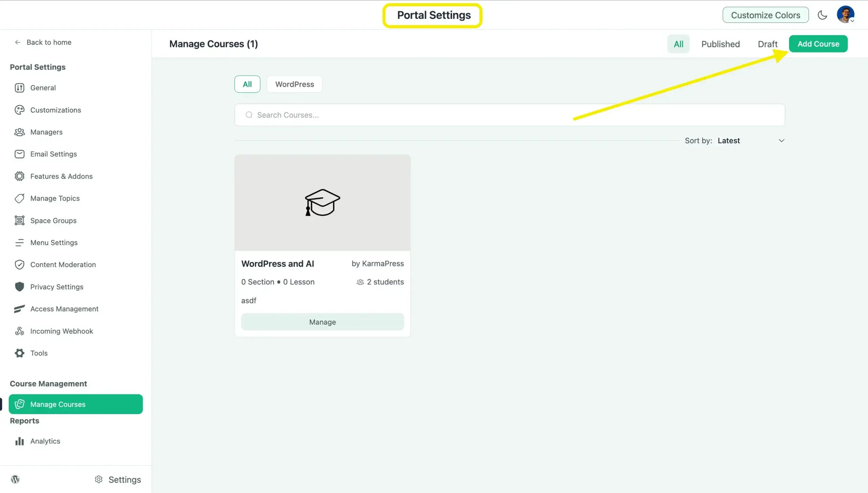Click the Managers people icon
Screen dimensions: 868x493
point(19,132)
